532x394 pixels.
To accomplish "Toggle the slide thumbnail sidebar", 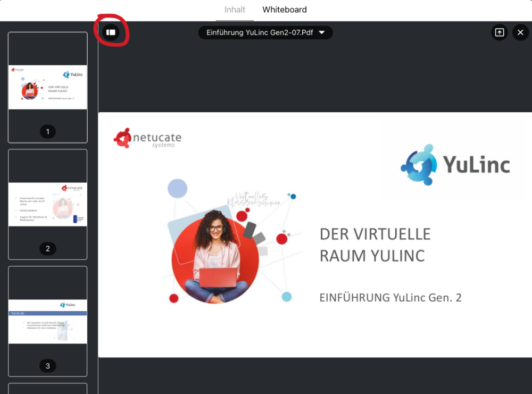I will [x=111, y=32].
